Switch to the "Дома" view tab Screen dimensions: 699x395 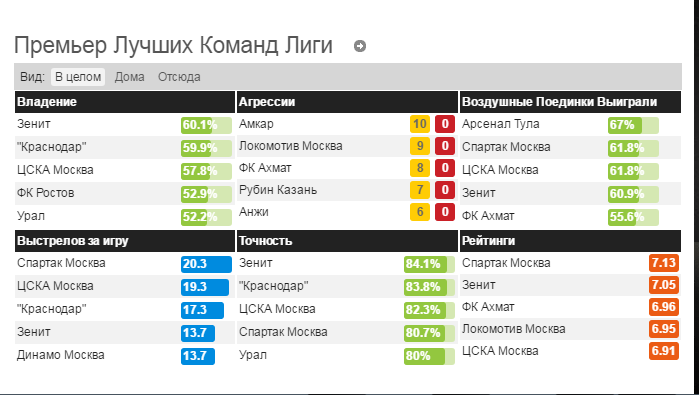(x=129, y=77)
